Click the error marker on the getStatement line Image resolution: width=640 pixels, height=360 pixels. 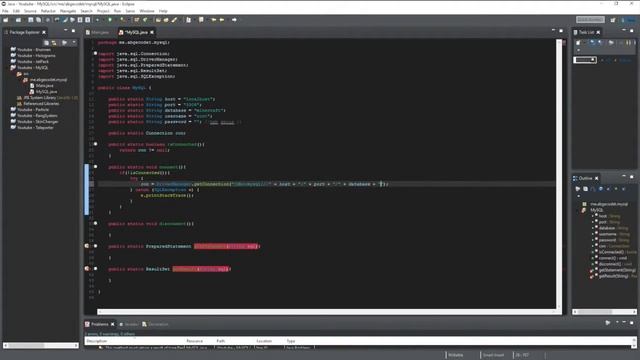pyautogui.click(x=87, y=246)
